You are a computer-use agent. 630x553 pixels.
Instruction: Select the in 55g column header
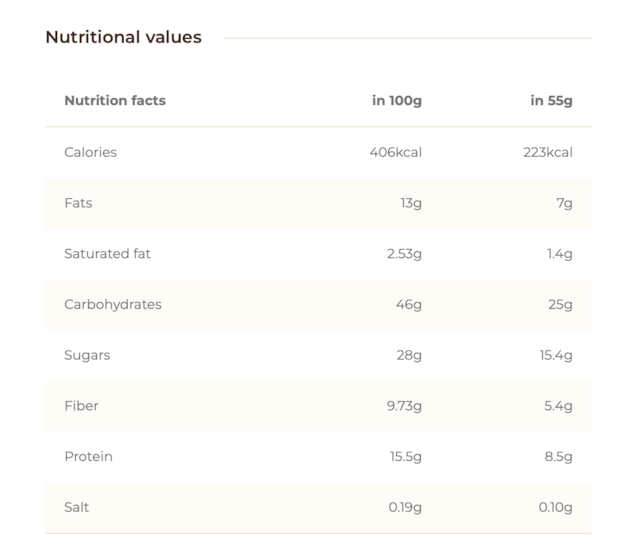click(551, 100)
